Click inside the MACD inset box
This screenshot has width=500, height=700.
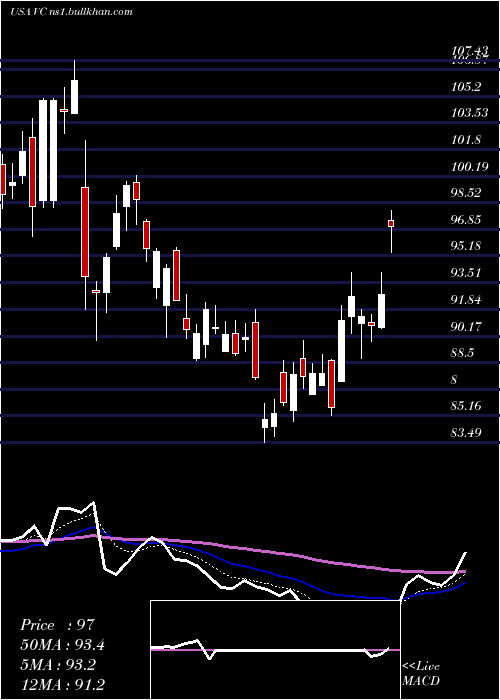coord(275,650)
